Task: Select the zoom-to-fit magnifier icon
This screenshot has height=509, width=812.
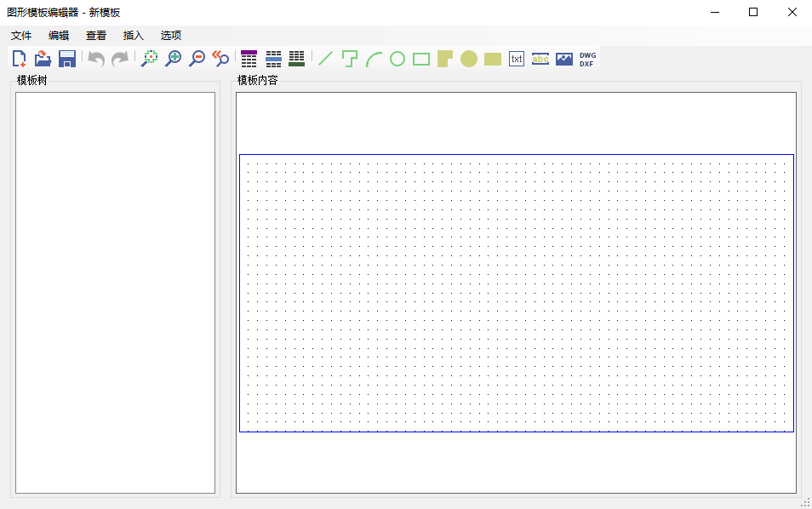Action: [149, 59]
